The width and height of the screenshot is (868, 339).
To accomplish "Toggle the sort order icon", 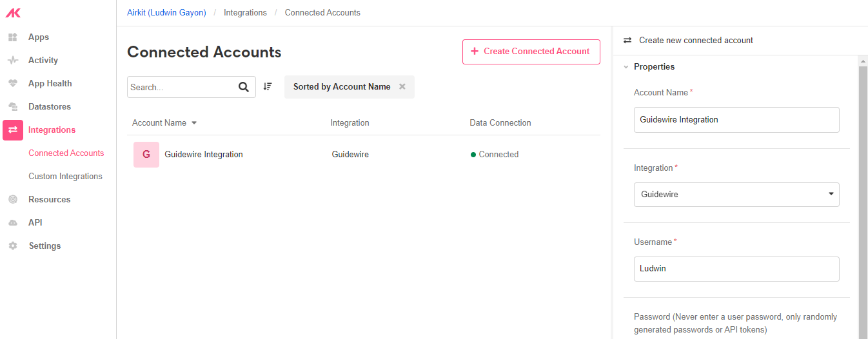I will 268,86.
